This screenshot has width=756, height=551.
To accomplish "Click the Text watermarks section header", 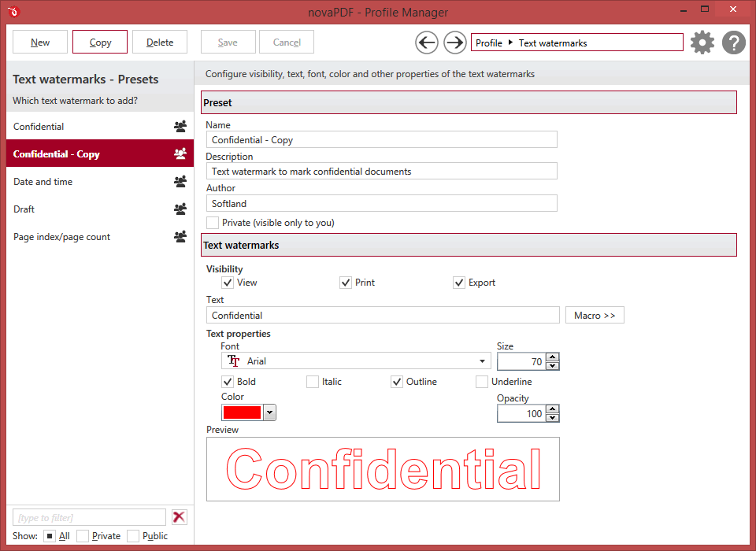I will click(469, 245).
